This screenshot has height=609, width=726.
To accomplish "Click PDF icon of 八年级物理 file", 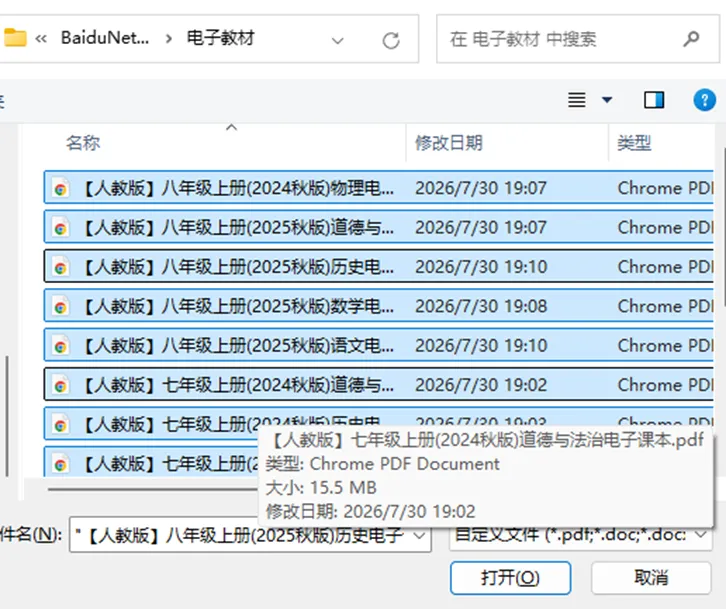I will tap(60, 188).
